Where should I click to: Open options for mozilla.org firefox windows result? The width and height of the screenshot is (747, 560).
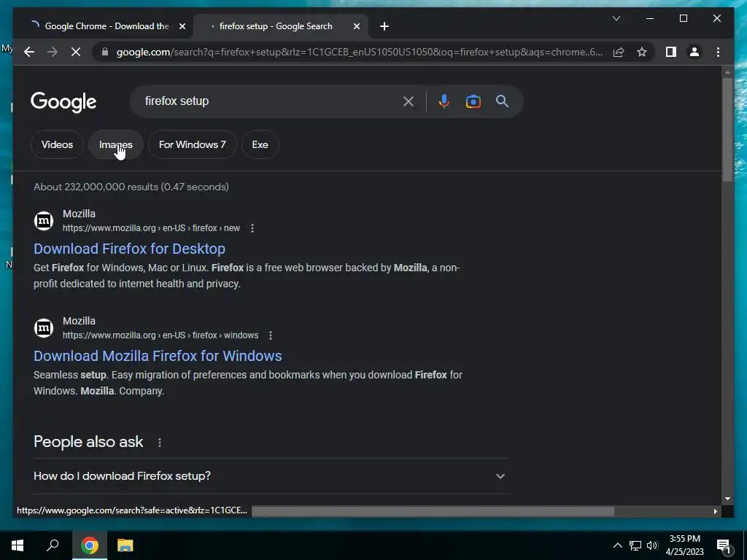pos(271,335)
